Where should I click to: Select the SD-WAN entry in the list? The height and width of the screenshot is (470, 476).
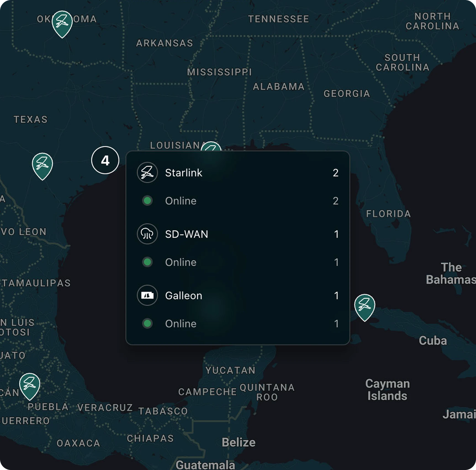tap(186, 234)
